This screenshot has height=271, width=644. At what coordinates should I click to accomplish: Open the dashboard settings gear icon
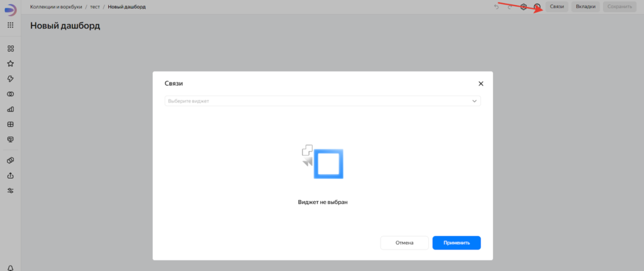click(523, 6)
